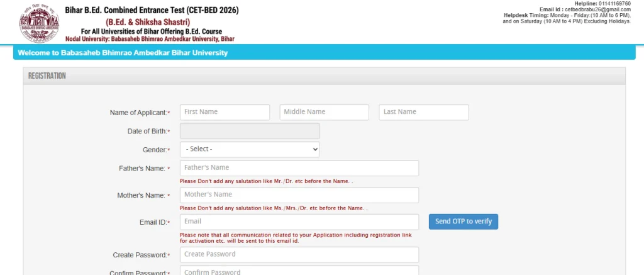Viewport: 644px width, 275px height.
Task: Open the Date of Birth field
Action: point(250,131)
